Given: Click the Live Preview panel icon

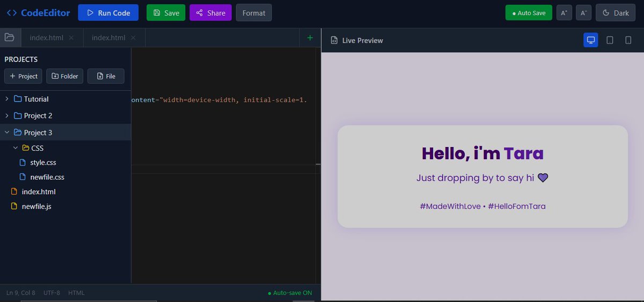Looking at the screenshot, I should click(x=334, y=40).
